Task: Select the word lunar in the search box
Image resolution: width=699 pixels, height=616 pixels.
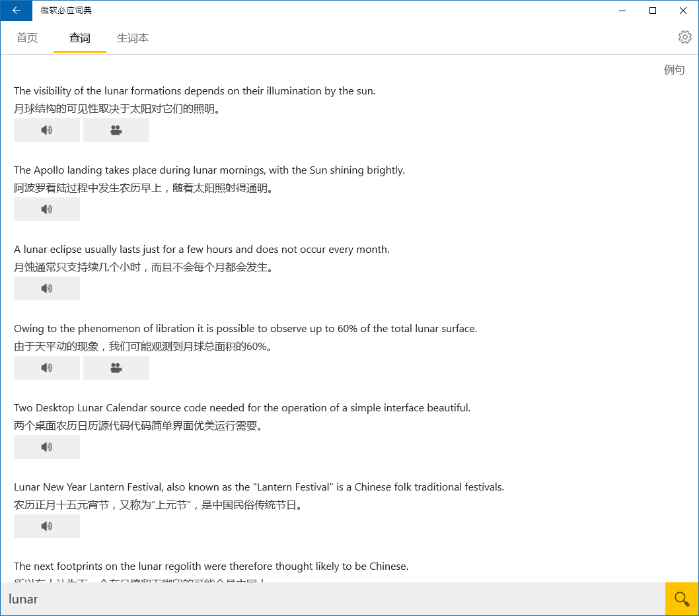Action: [22, 598]
